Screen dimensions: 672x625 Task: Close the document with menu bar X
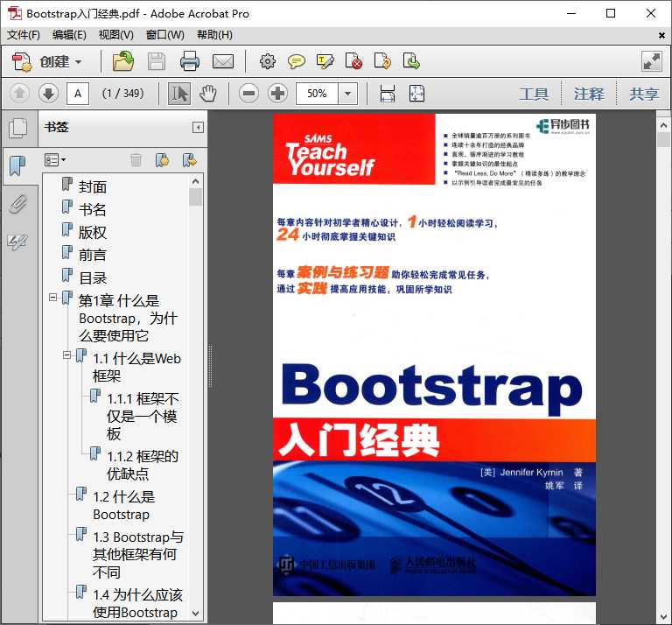click(661, 36)
